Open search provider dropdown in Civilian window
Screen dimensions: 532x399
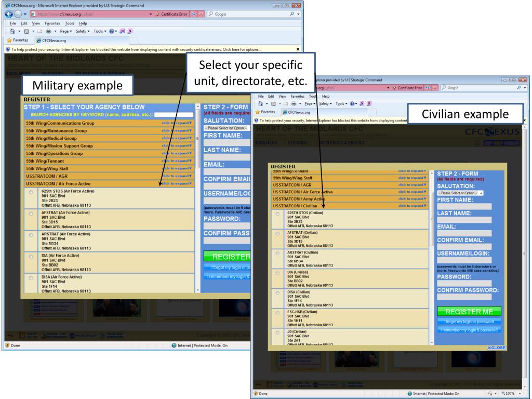coord(525,87)
